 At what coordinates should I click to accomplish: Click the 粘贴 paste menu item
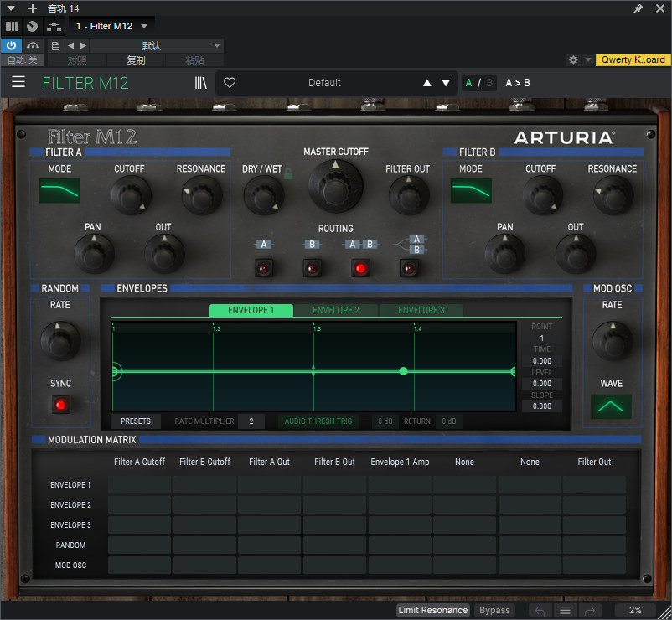(194, 60)
